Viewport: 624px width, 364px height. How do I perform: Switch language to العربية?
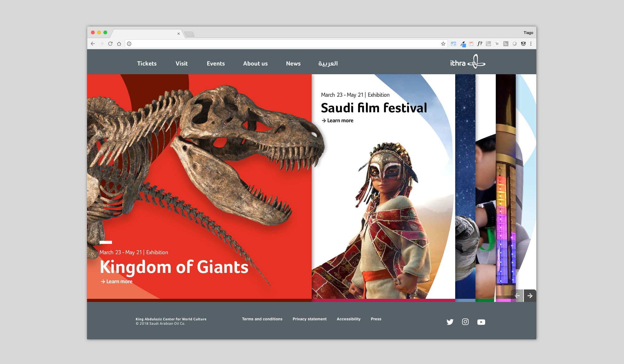328,63
